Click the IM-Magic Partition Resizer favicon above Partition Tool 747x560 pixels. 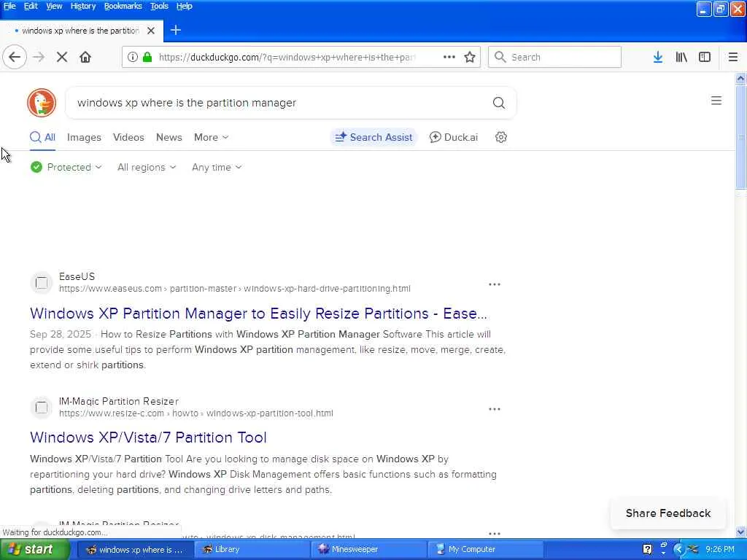[x=42, y=408]
